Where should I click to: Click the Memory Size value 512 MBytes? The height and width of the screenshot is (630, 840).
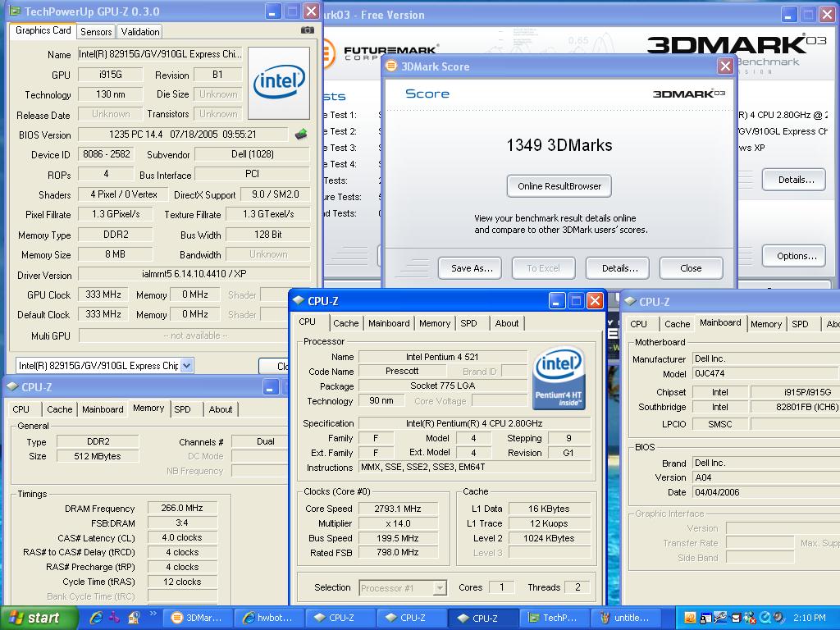pyautogui.click(x=98, y=456)
